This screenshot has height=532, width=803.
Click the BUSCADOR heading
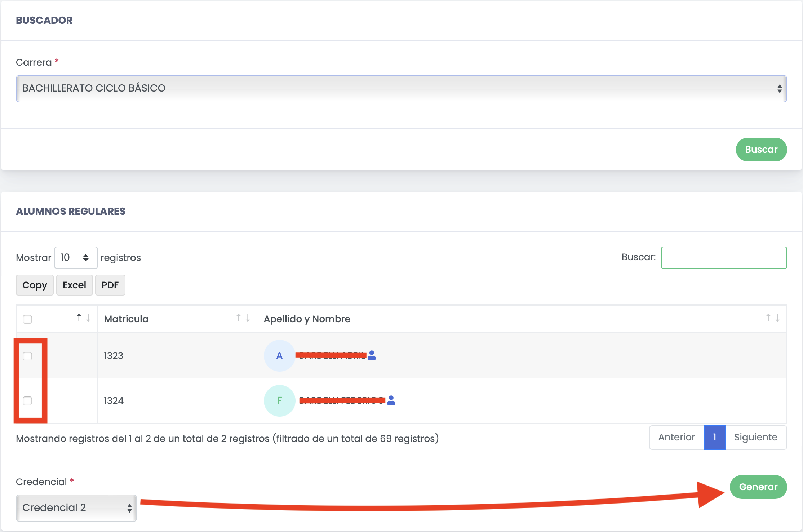point(44,20)
